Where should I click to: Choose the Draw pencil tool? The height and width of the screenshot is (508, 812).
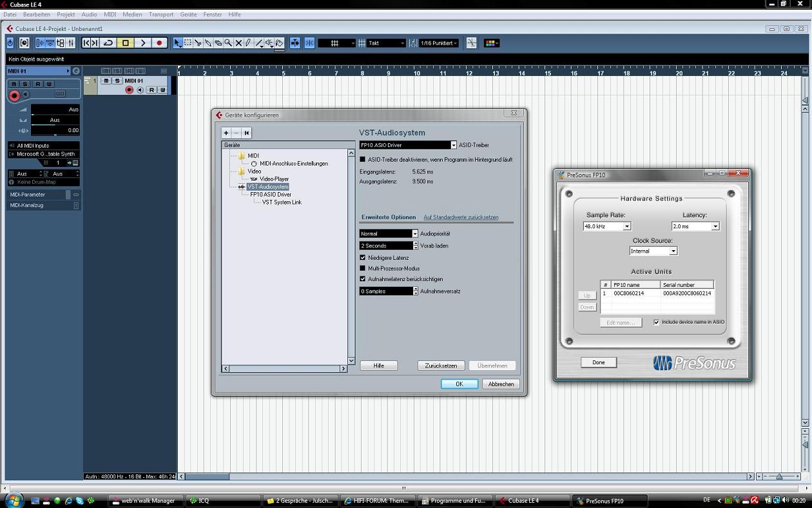click(249, 43)
